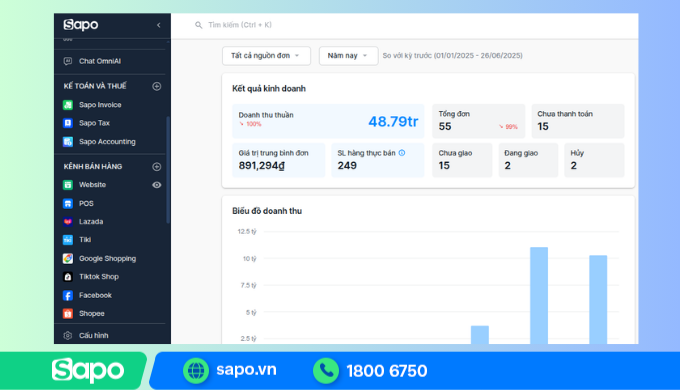This screenshot has width=680, height=390.
Task: Select the Chưa thanh toán card
Action: [x=578, y=121]
